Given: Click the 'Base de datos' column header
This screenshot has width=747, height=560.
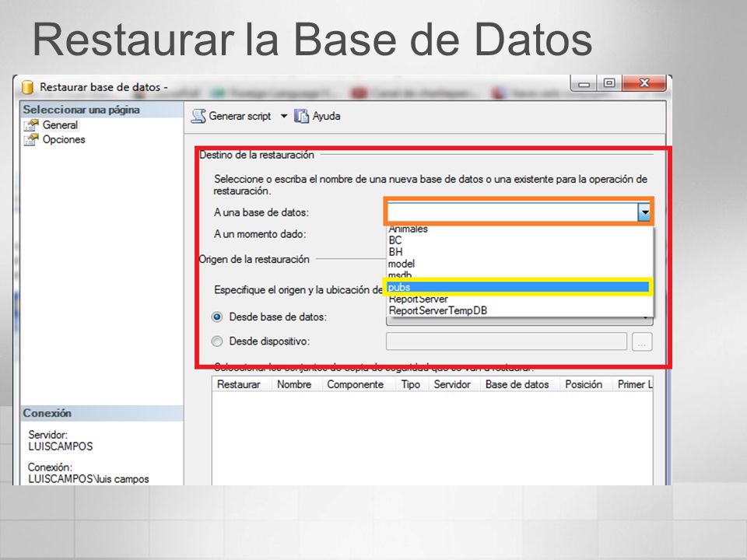Looking at the screenshot, I should (519, 384).
